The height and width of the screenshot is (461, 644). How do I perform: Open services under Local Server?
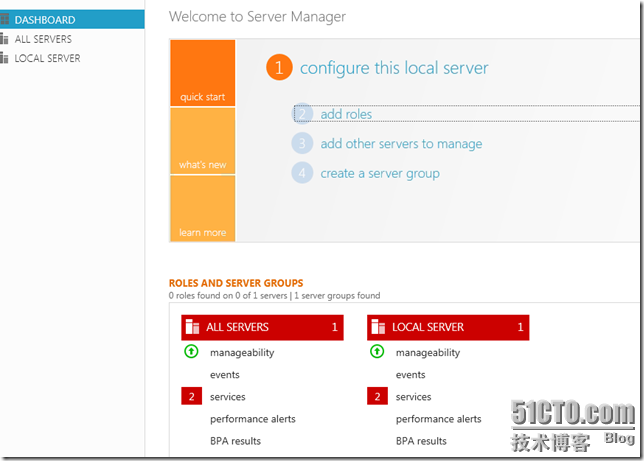click(x=414, y=397)
